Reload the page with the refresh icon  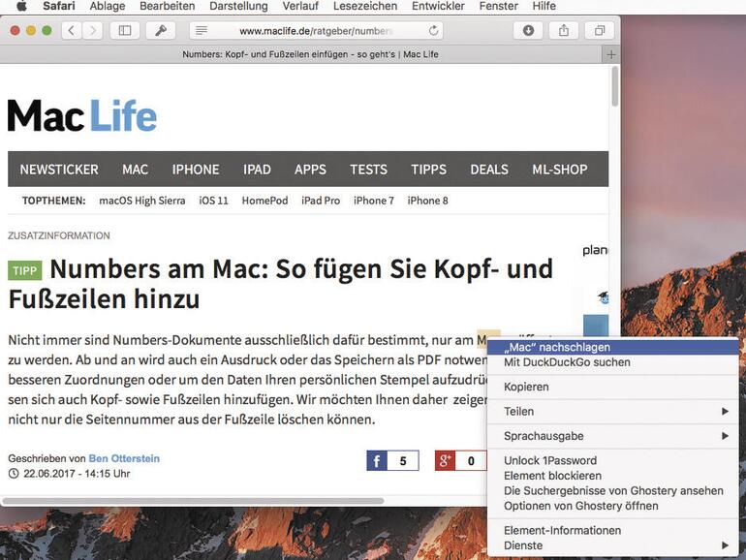[x=433, y=30]
